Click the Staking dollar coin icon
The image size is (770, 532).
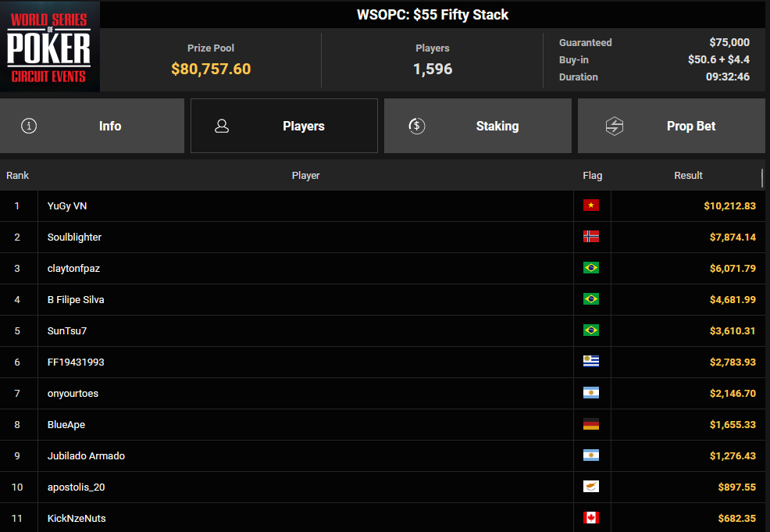tap(417, 126)
